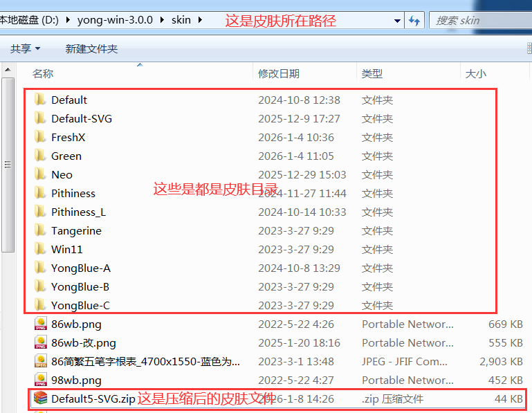
Task: Open the 共享 dropdown menu
Action: click(25, 48)
